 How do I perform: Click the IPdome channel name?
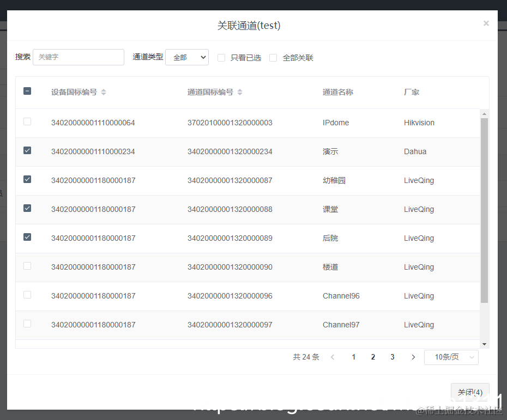[x=336, y=123]
